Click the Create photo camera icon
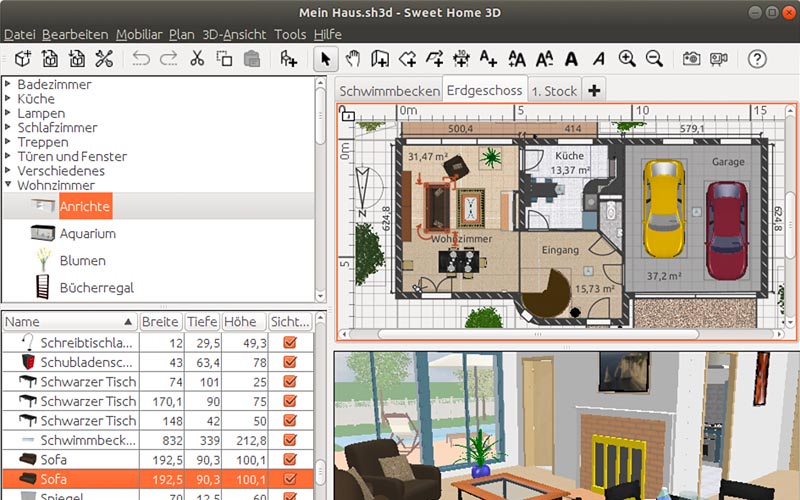This screenshot has height=500, width=800. (x=691, y=59)
